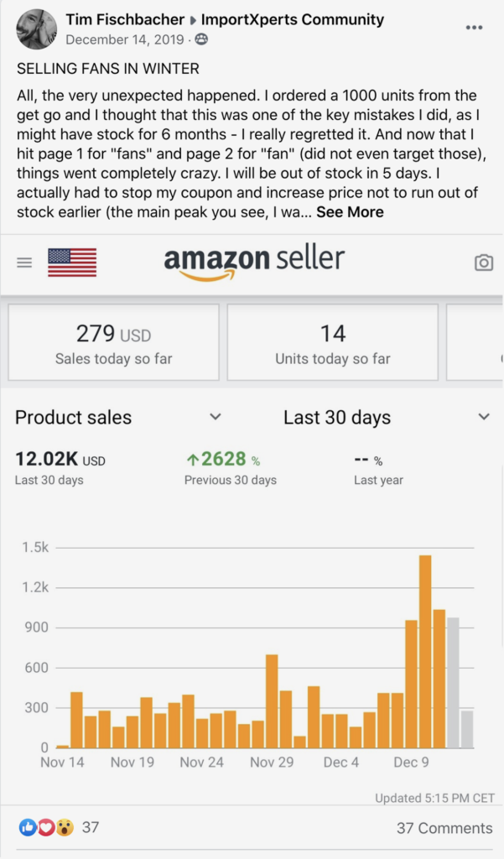
Task: Click the group privacy icon beside date
Action: 201,39
